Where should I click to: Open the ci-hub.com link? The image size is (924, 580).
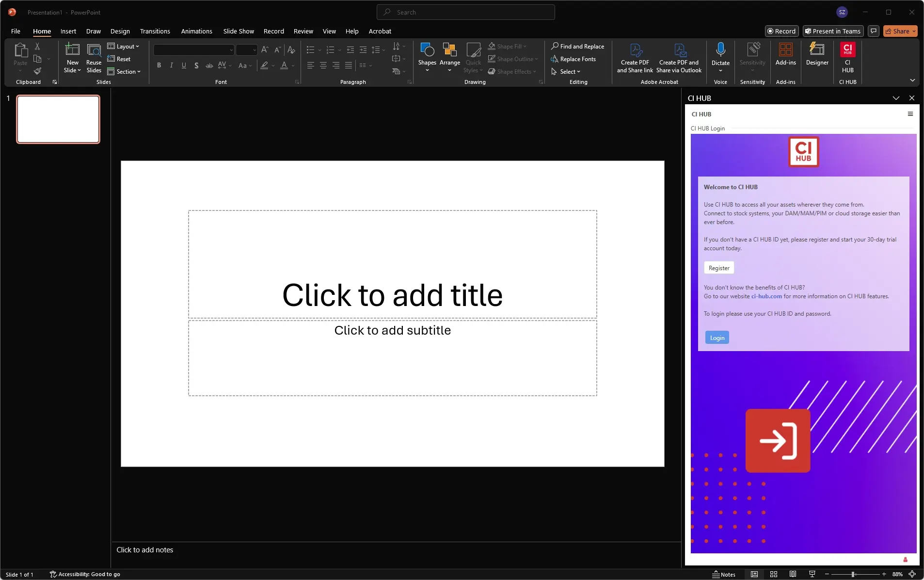click(x=766, y=296)
